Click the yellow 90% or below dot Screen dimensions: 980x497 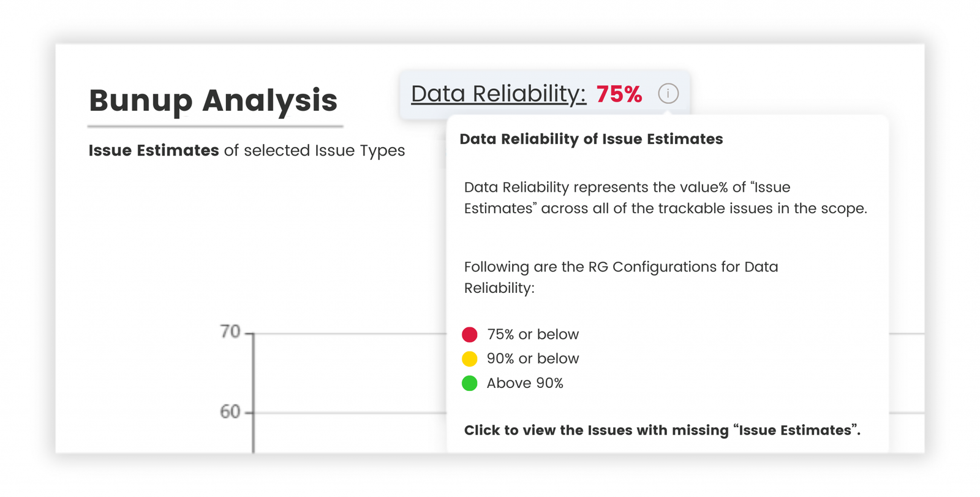click(x=470, y=359)
